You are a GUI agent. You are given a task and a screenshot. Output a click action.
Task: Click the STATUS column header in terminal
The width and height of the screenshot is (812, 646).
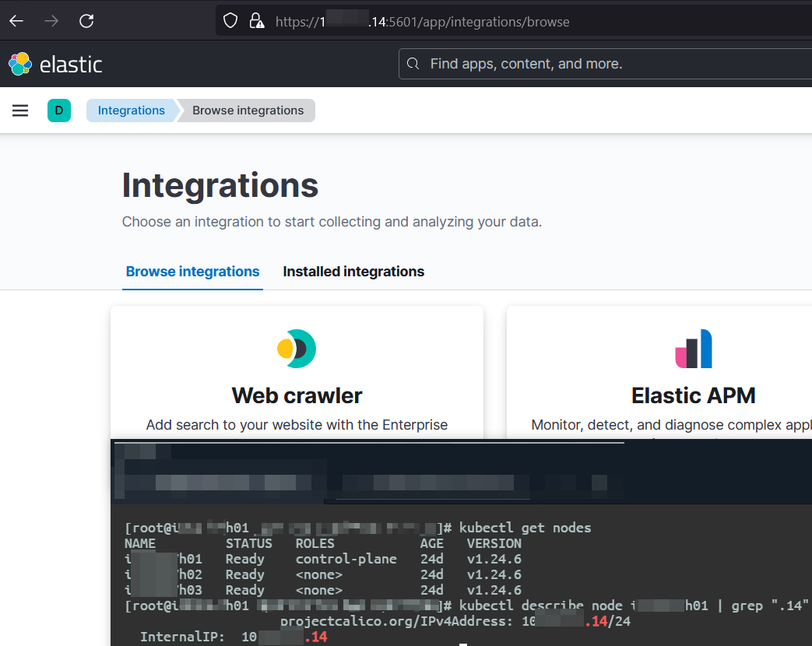248,543
